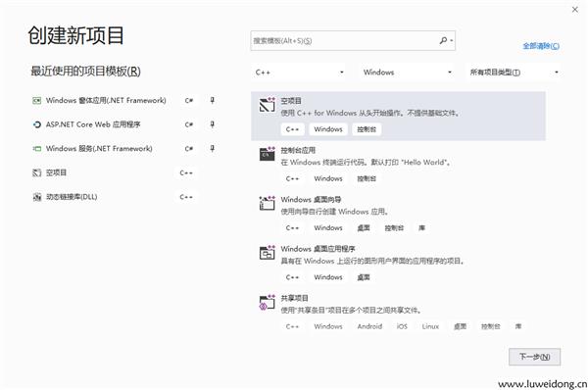Click C++ tag under Windows 桌面应用程序
Screen dimensions: 588x390
(x=292, y=277)
